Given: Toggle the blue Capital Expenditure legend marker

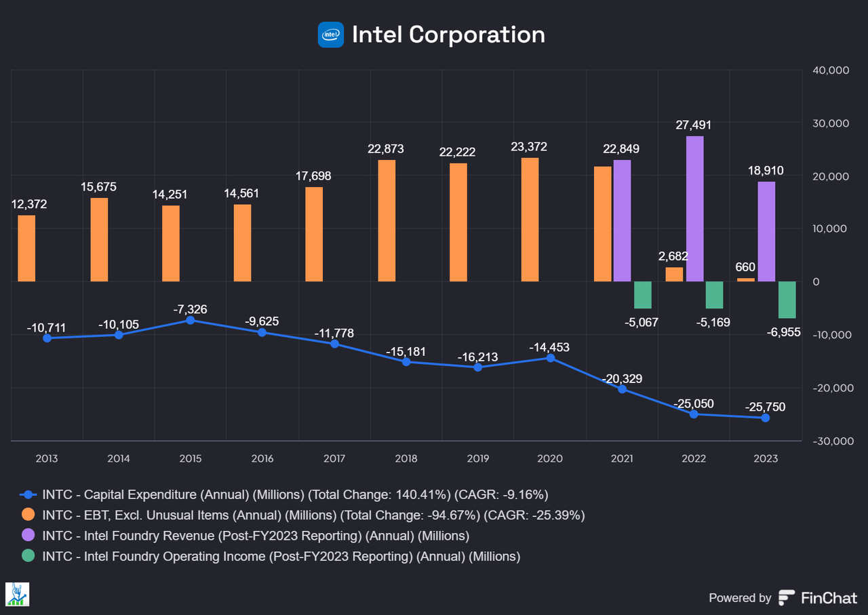Looking at the screenshot, I should tap(28, 494).
